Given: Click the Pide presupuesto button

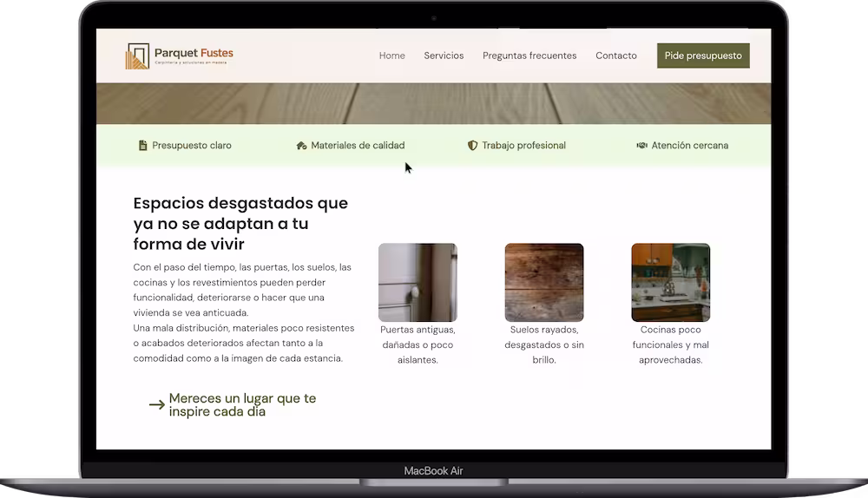Looking at the screenshot, I should pos(703,56).
